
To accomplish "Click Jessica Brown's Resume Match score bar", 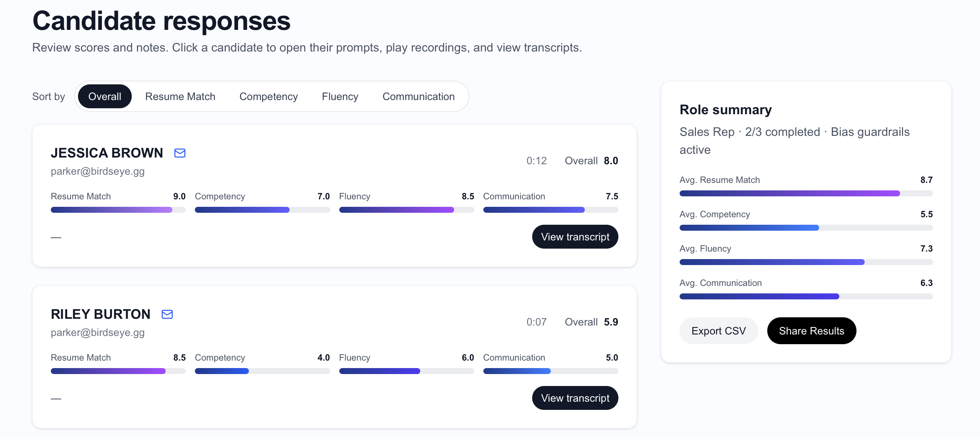I will click(x=118, y=210).
